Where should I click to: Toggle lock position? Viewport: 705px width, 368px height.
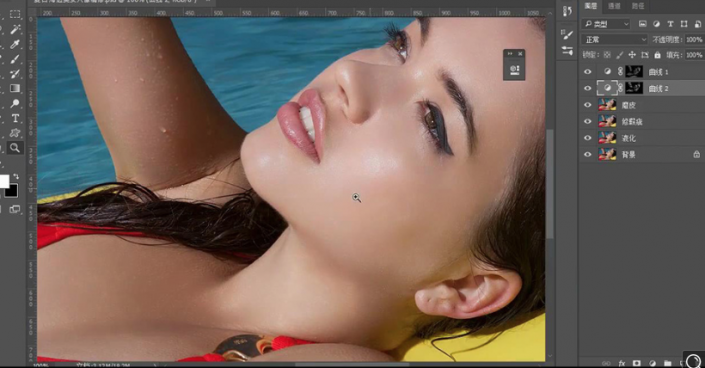tap(632, 55)
